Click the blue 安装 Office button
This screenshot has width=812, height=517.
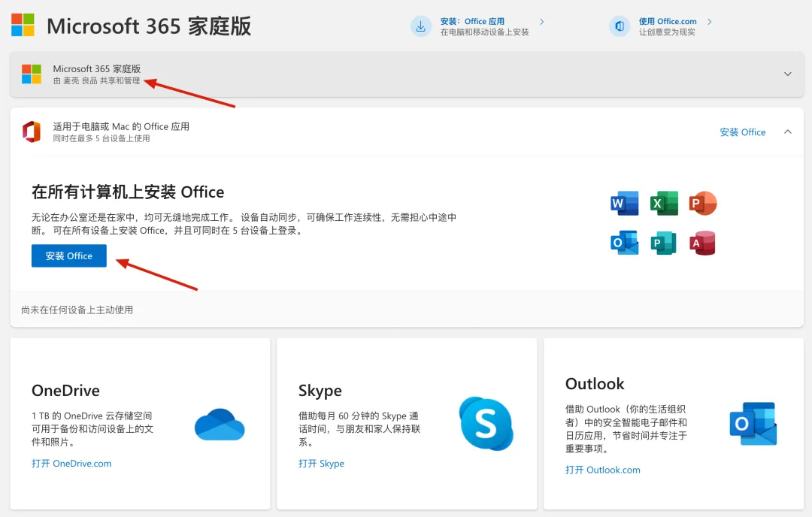coord(69,255)
